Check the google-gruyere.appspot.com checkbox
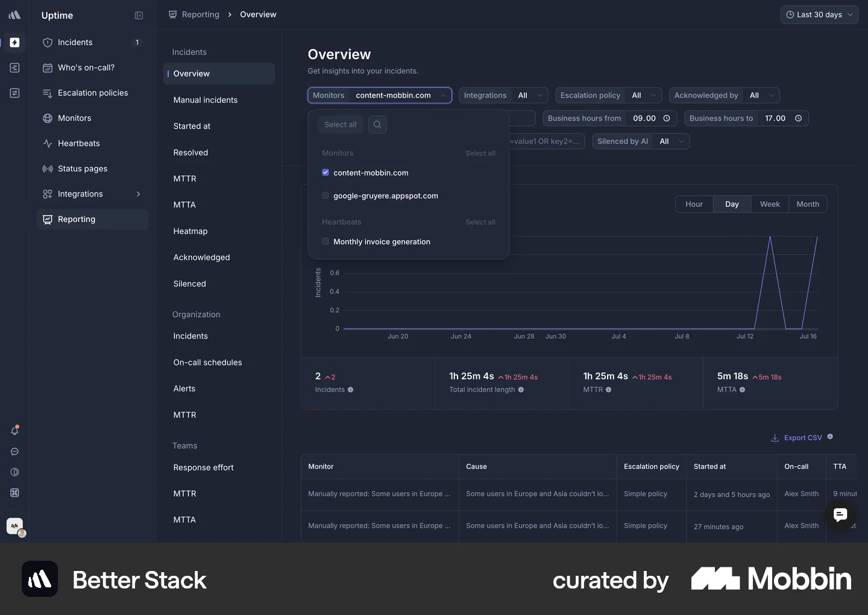868x615 pixels. coord(325,195)
